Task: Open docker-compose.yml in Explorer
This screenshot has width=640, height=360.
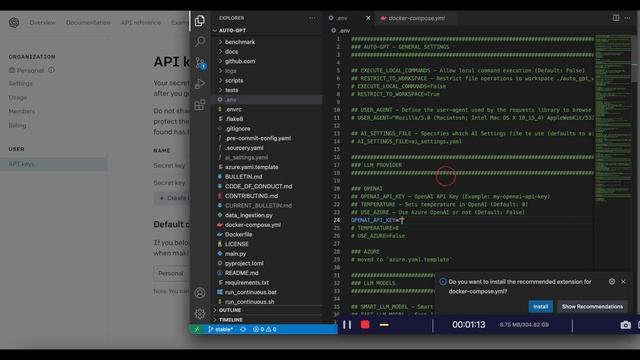Action: [253, 225]
